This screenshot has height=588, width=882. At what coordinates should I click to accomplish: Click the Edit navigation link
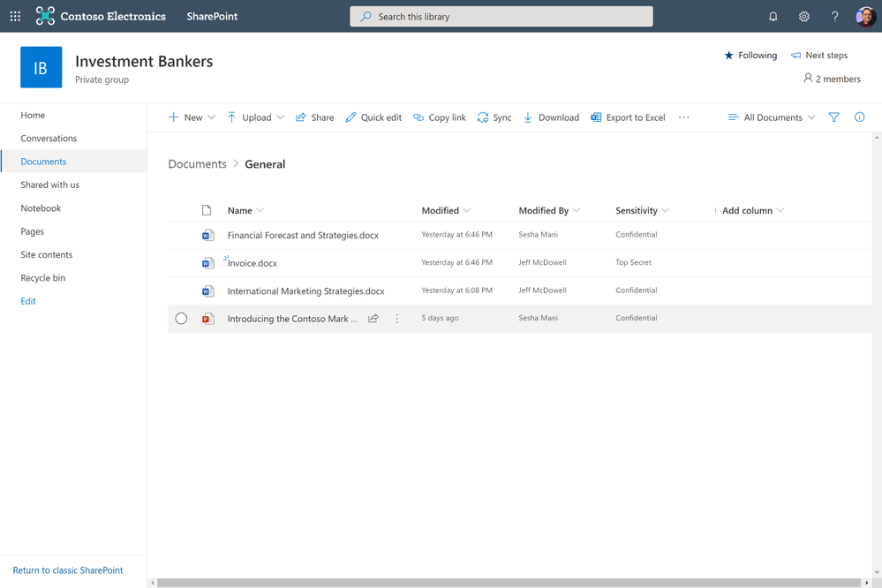28,301
